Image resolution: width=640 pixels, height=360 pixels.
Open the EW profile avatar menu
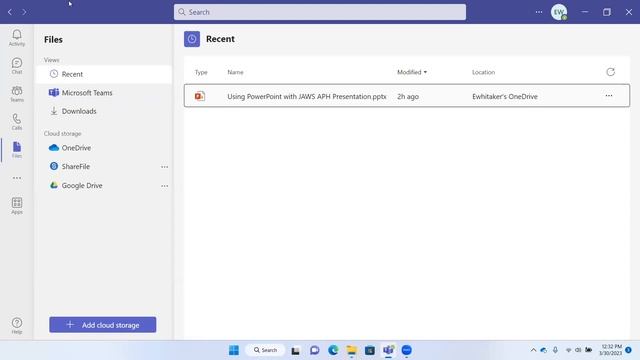[559, 12]
